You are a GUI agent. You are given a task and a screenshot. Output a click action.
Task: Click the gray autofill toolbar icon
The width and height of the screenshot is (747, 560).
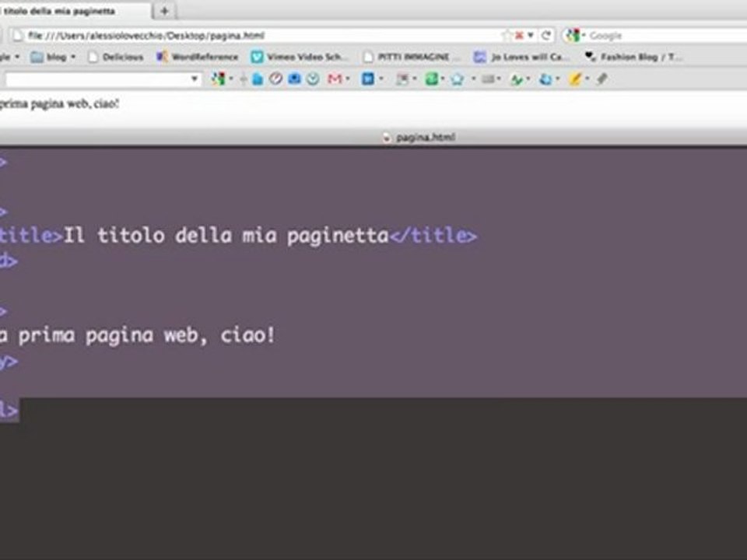pos(487,79)
